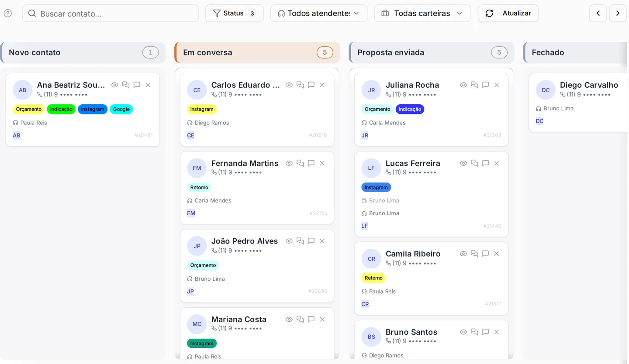Select the Novo contato column header

pos(83,52)
